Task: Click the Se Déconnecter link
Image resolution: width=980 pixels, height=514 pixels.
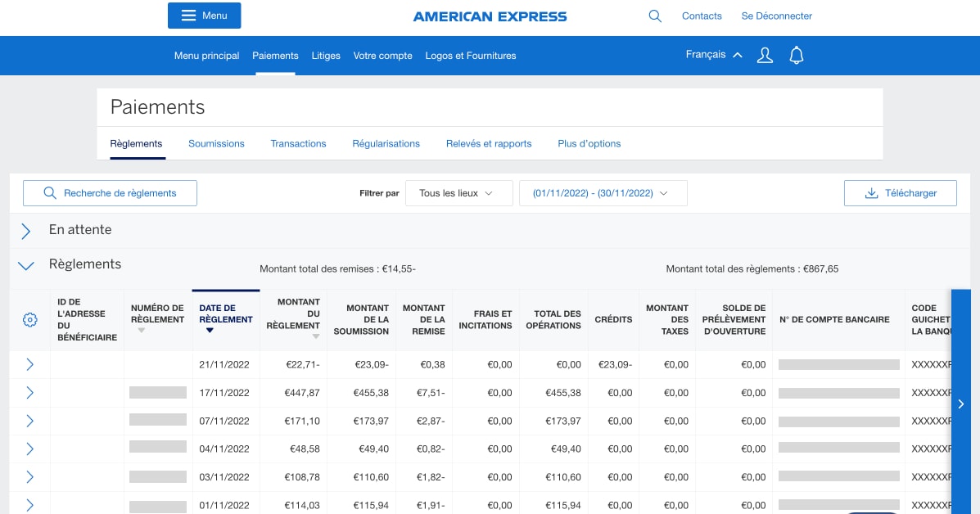Action: click(x=776, y=16)
